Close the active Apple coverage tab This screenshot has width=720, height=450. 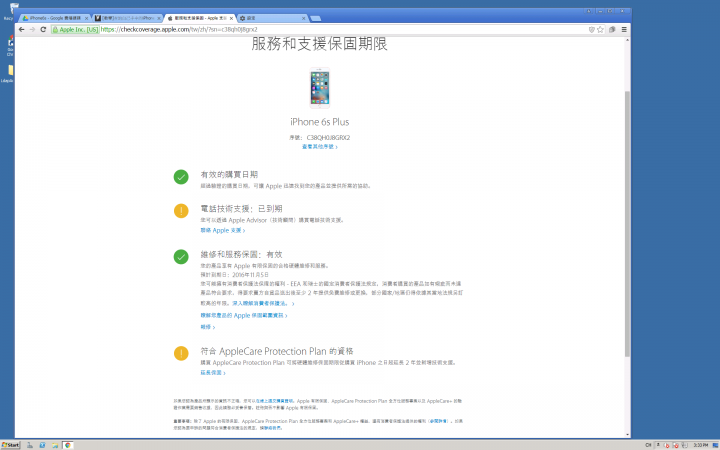click(x=231, y=18)
